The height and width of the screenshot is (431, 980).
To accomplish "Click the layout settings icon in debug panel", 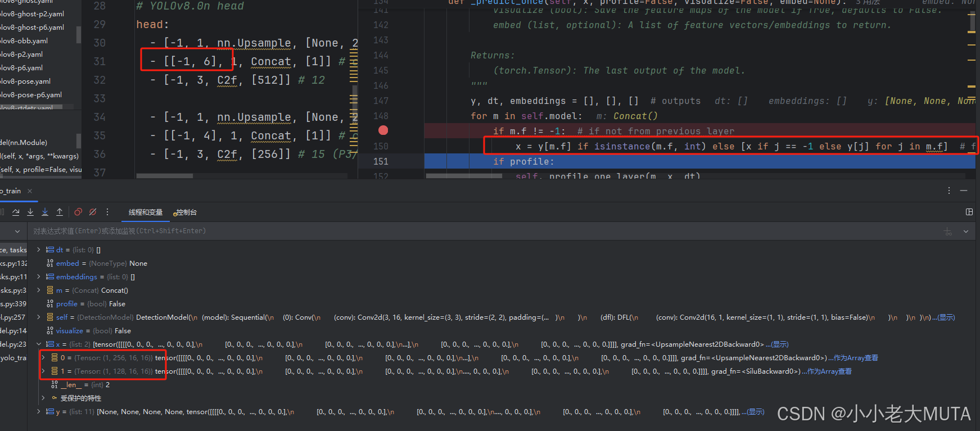I will (969, 212).
